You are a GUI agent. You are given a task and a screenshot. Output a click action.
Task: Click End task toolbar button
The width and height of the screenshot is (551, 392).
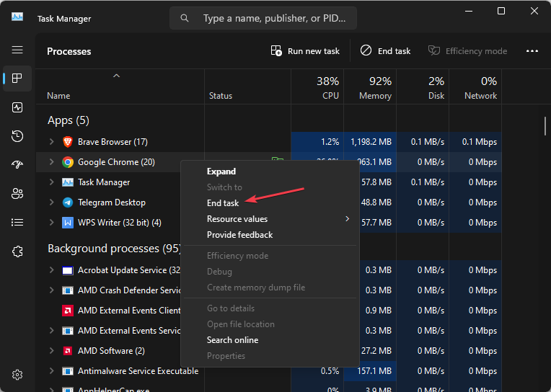385,51
